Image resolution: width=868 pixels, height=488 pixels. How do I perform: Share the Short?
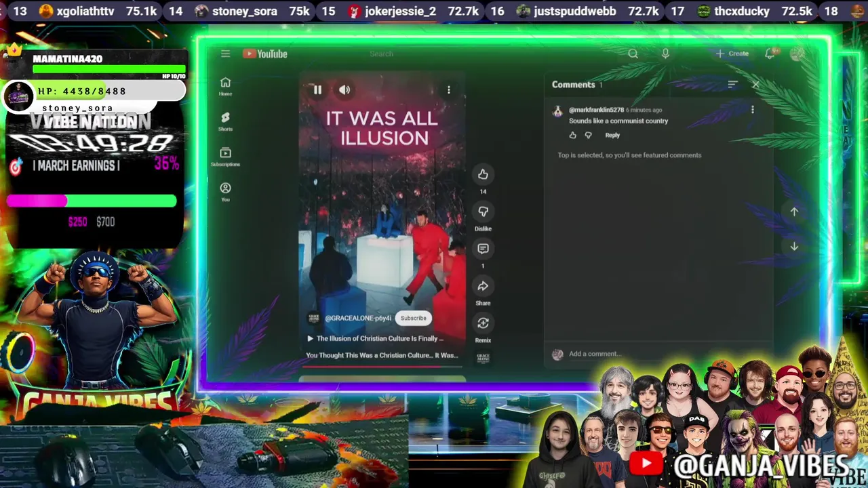483,286
